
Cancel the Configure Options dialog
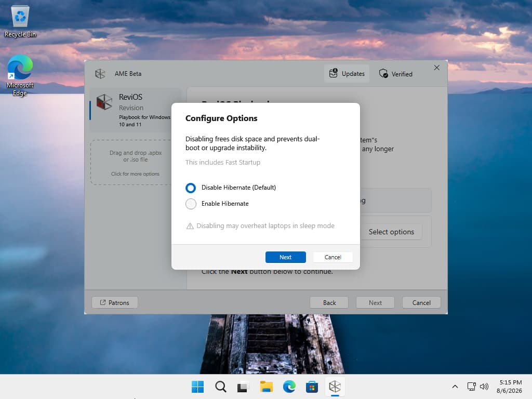[332, 257]
